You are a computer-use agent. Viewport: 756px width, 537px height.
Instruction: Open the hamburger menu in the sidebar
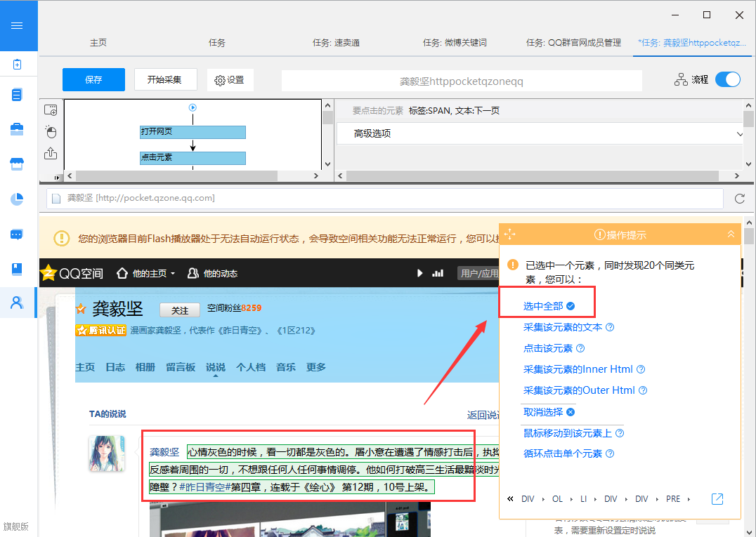pos(17,25)
